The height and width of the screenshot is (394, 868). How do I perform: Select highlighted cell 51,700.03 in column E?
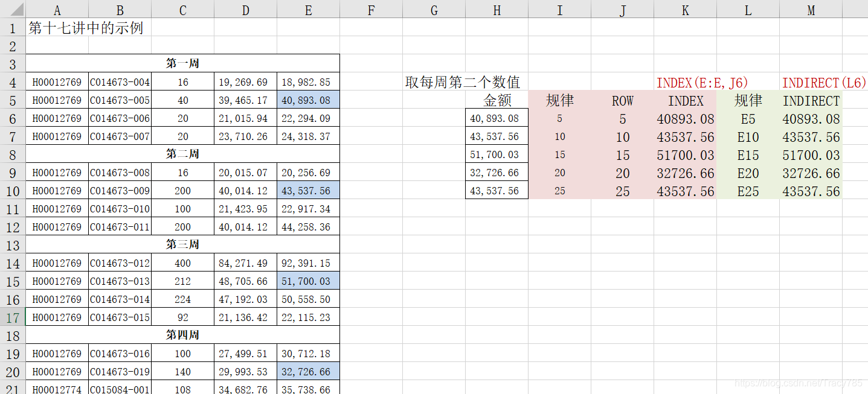coord(308,281)
